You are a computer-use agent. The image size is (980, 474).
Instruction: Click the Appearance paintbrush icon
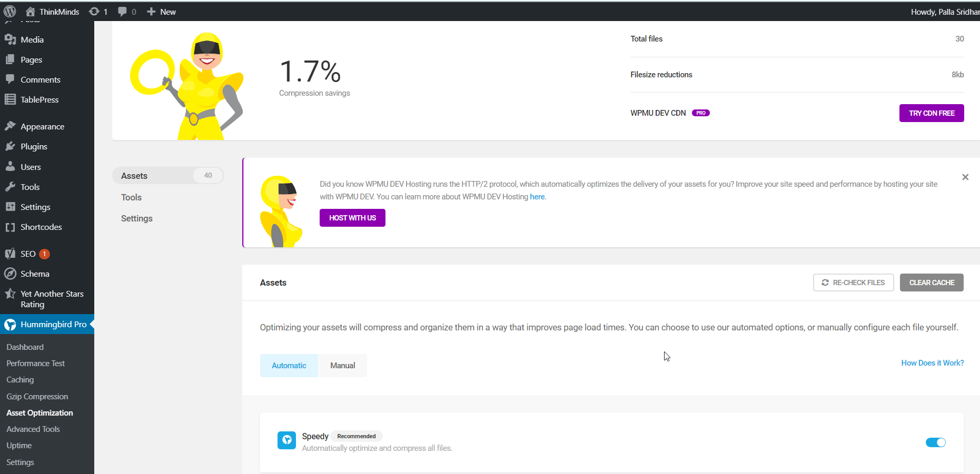pos(10,126)
